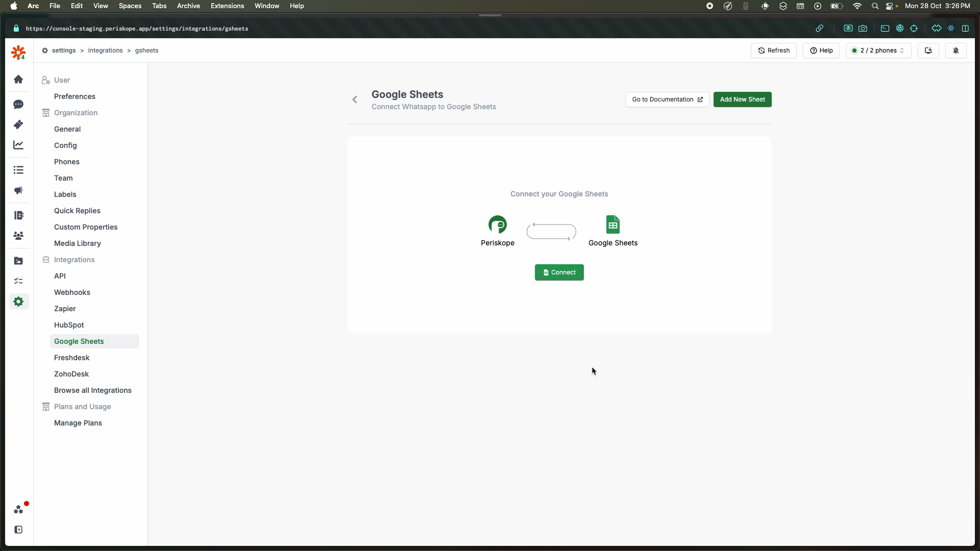Click the Google Sheets file icon
980x551 pixels.
[613, 224]
